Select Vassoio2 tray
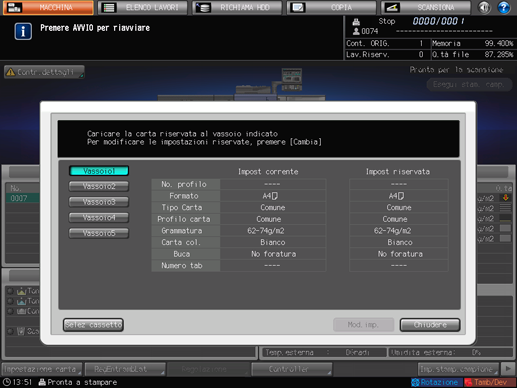This screenshot has height=388, width=517. (x=99, y=186)
